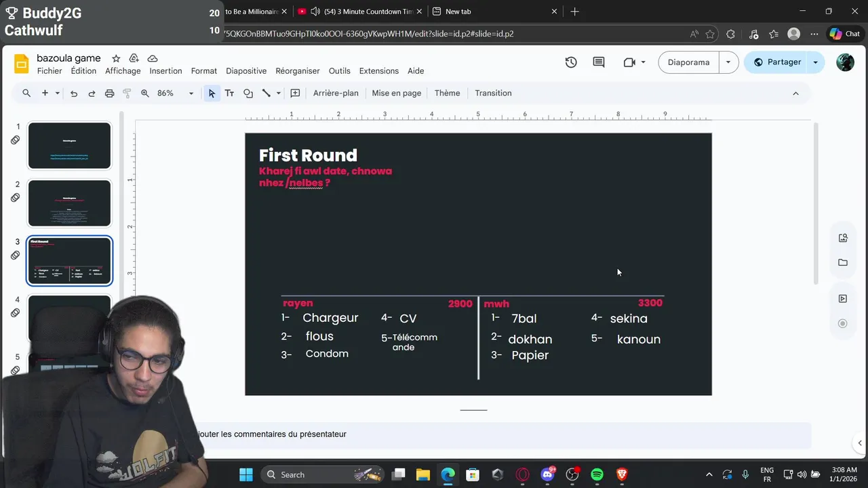Expand the Meet call dropdown arrow
Viewport: 868px width, 488px height.
[x=643, y=62]
